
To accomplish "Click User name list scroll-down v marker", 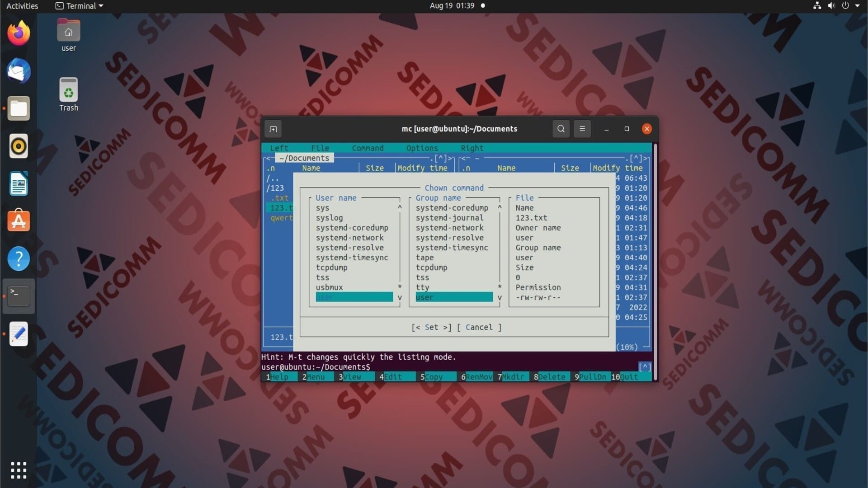I will click(x=400, y=298).
